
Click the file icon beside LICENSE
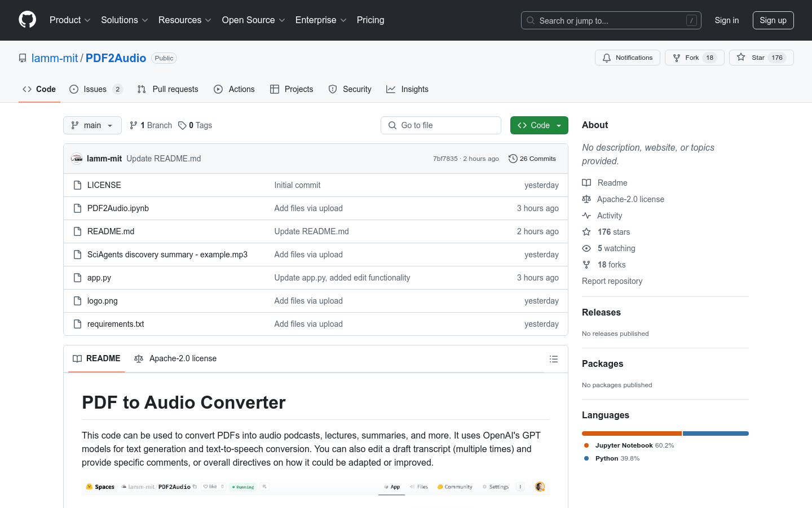coord(78,185)
